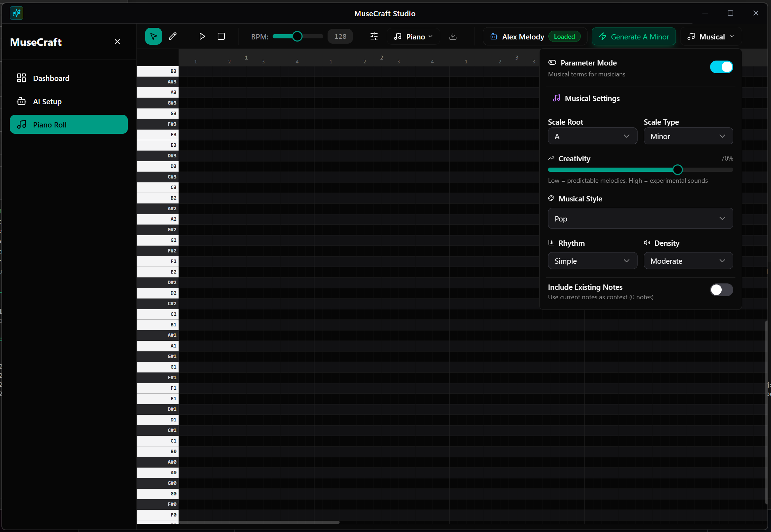This screenshot has width=771, height=532.
Task: Open the mixer settings sliders icon
Action: tap(374, 36)
